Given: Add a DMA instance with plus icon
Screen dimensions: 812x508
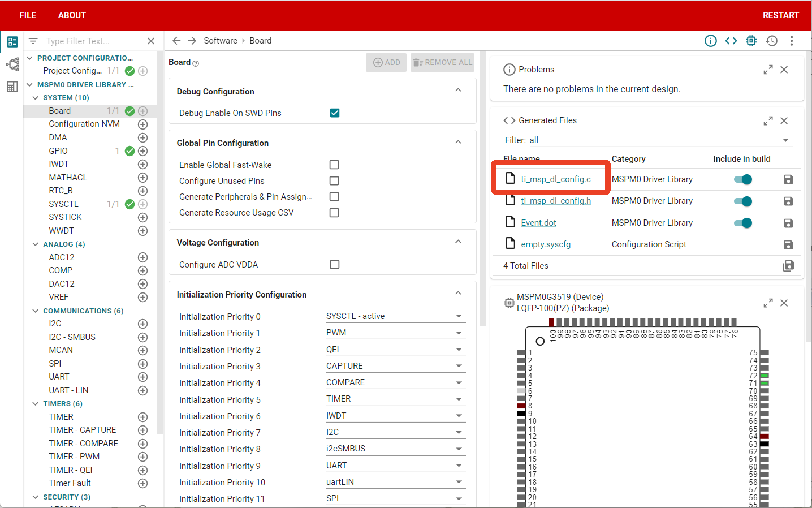Looking at the screenshot, I should tap(143, 137).
